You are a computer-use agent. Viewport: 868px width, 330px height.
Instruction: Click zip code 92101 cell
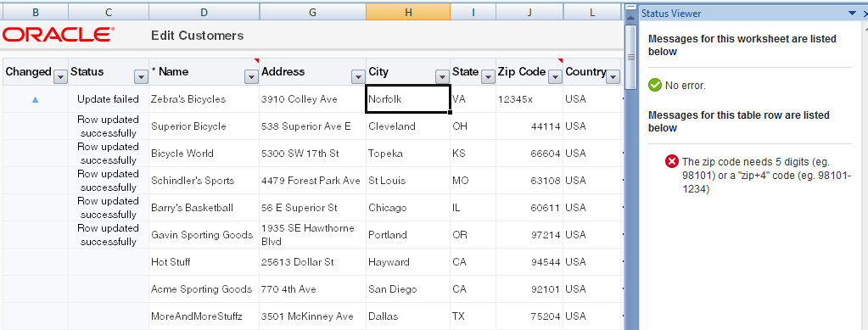pos(529,289)
